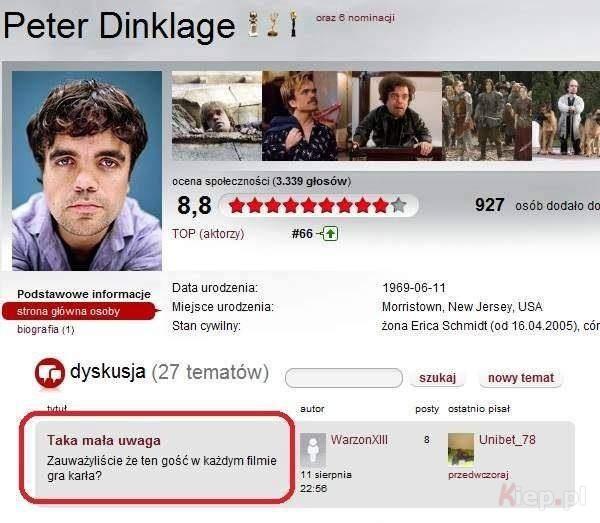Screen dimensions: 600x523
Task: Click WarzonXIII's grey default avatar
Action: (313, 450)
